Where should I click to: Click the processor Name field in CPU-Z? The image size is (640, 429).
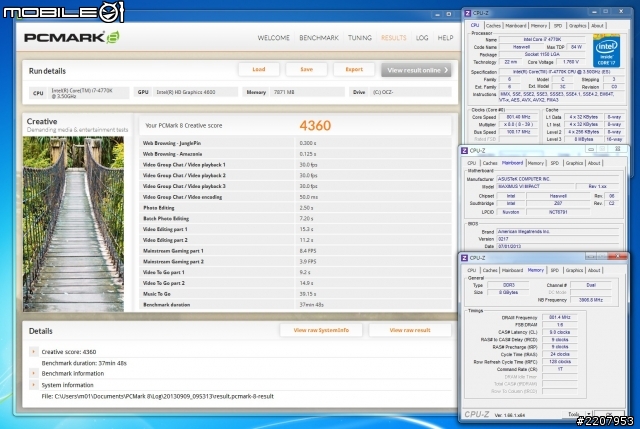click(542, 40)
